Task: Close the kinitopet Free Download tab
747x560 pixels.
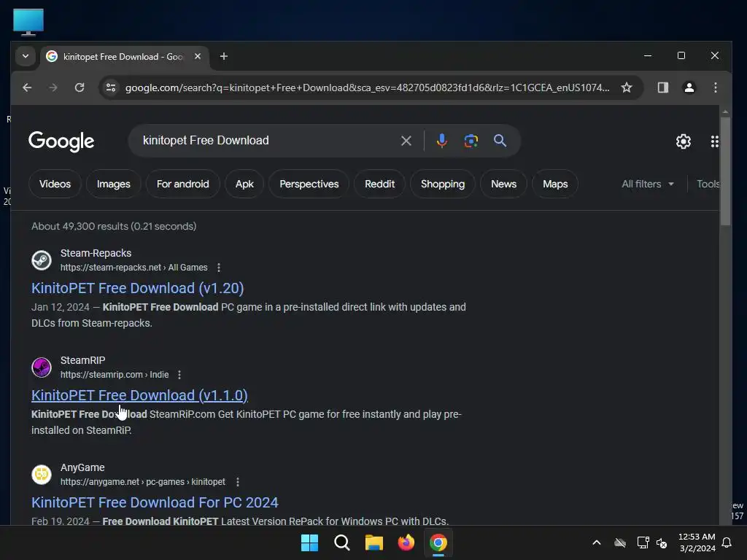Action: pyautogui.click(x=198, y=56)
